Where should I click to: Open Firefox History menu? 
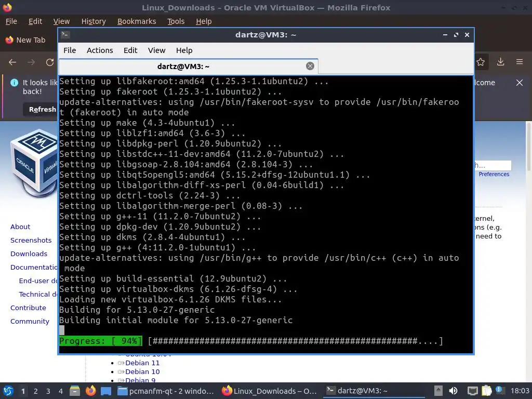coord(94,21)
